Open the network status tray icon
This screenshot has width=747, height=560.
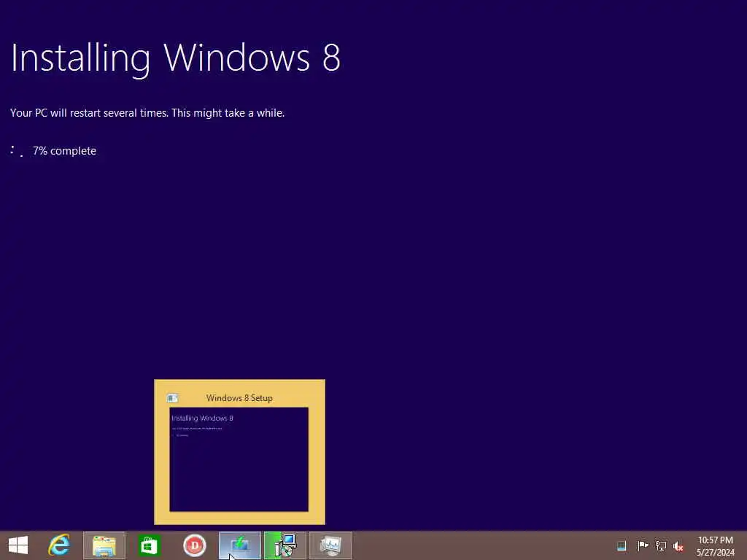click(661, 545)
